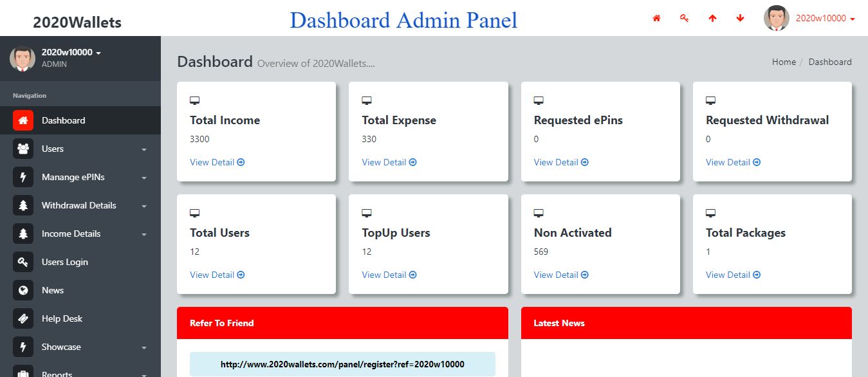Click the Dashboard home icon in the sidebar

23,120
